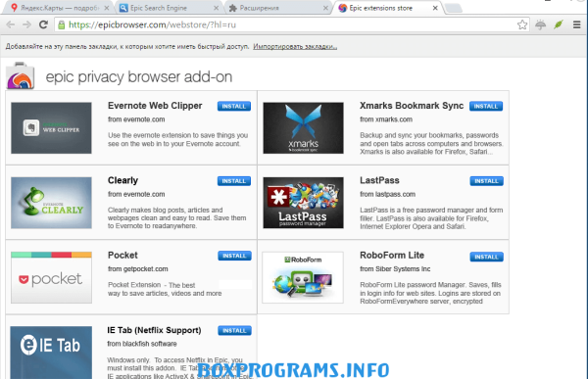Go back with the browser back arrow

click(x=11, y=24)
